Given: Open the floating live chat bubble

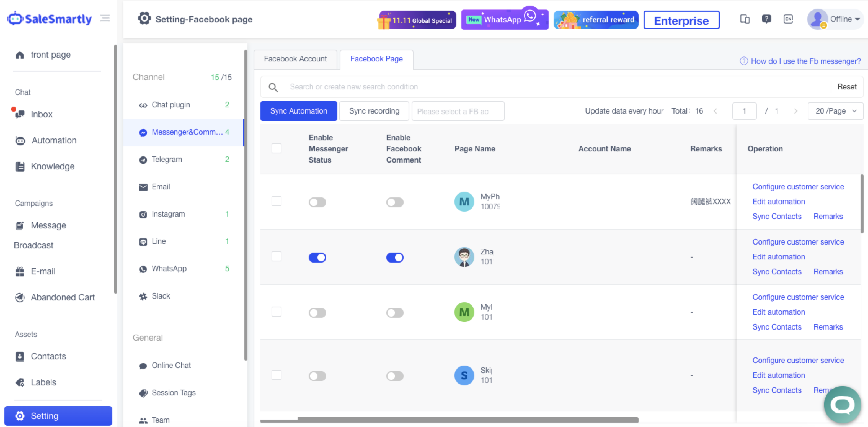Looking at the screenshot, I should 842,404.
